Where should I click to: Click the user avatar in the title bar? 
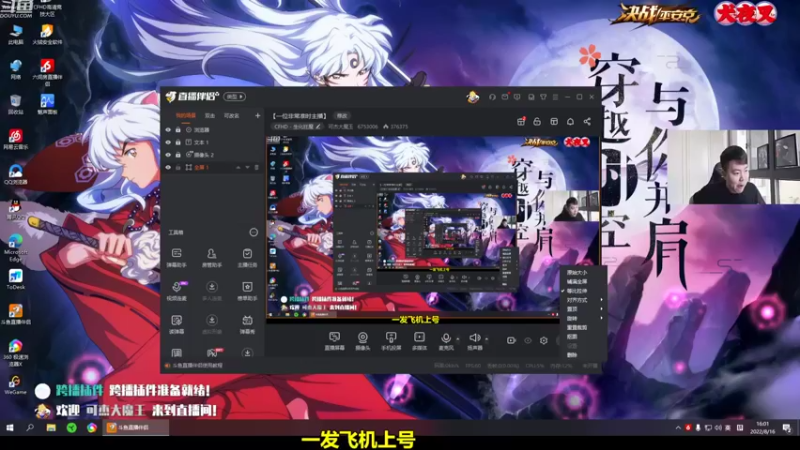coord(473,97)
